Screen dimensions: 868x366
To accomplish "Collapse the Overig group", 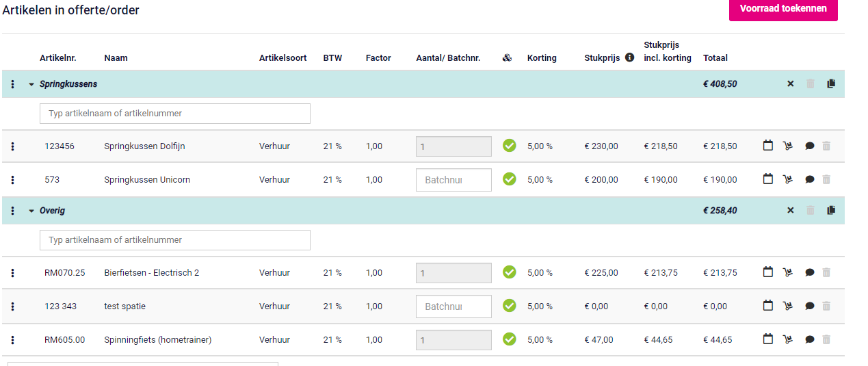I will click(31, 211).
